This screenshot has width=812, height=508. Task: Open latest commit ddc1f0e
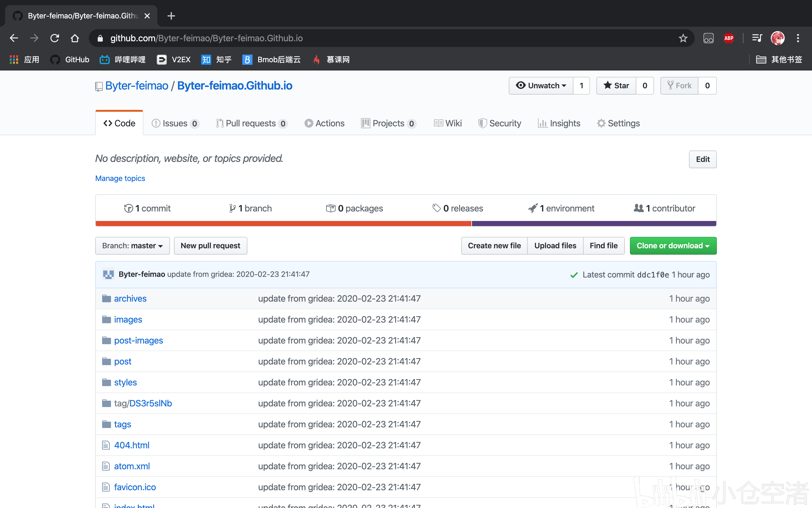pyautogui.click(x=653, y=275)
